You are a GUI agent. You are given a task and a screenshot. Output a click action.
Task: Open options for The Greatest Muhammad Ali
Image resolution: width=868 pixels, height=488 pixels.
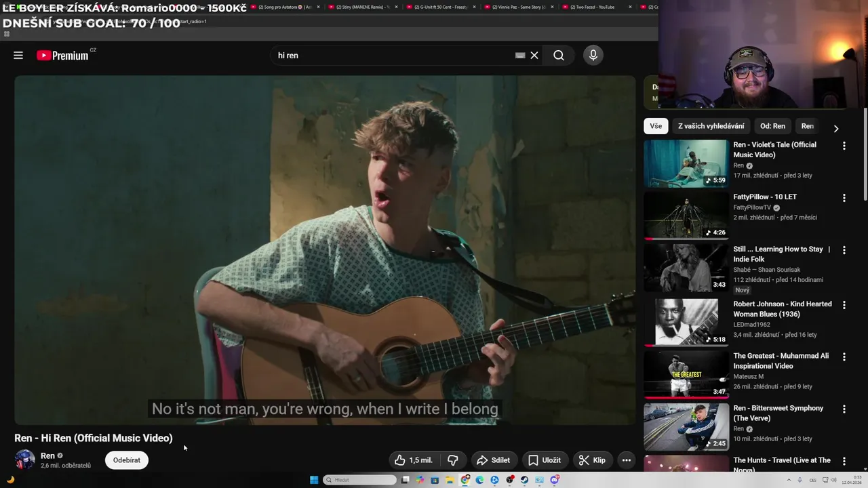[844, 357]
